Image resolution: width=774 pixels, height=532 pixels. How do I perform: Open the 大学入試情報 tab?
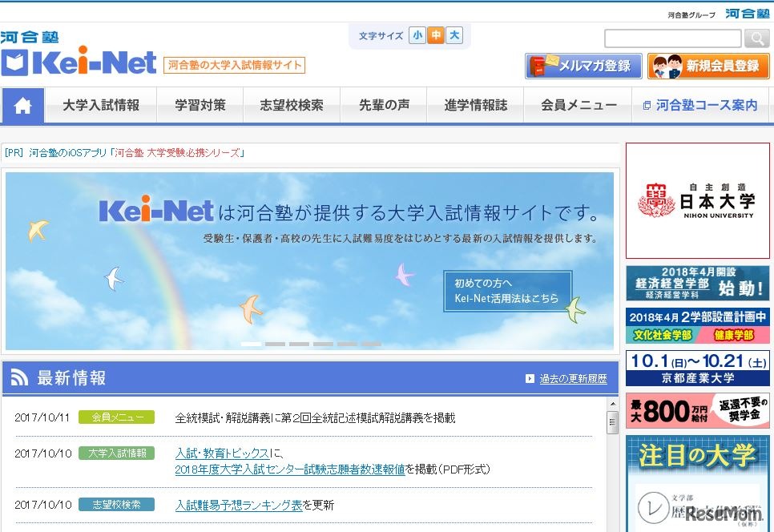(99, 104)
